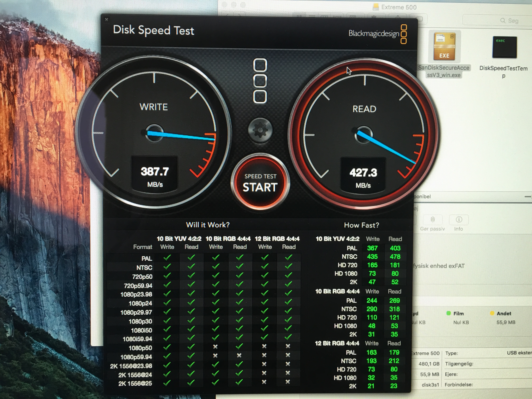Click the 720p59.94 format row label

138,286
